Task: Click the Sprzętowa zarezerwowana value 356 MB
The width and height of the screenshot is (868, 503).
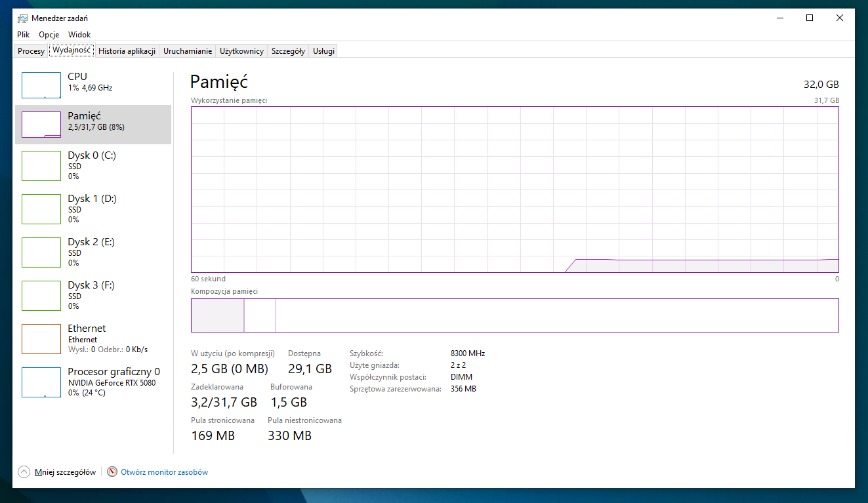Action: (463, 389)
